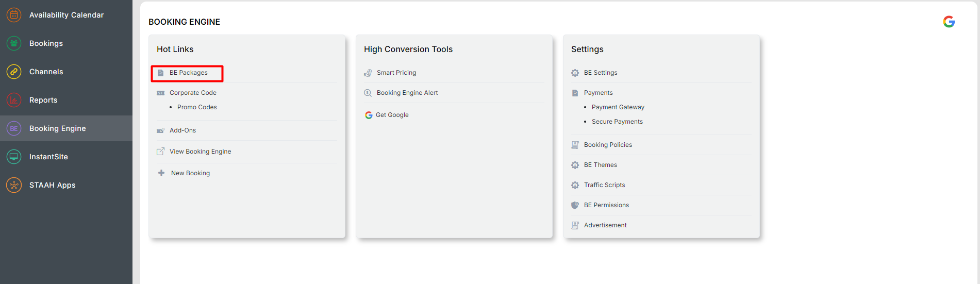Click the Reports chart icon in sidebar

click(14, 100)
